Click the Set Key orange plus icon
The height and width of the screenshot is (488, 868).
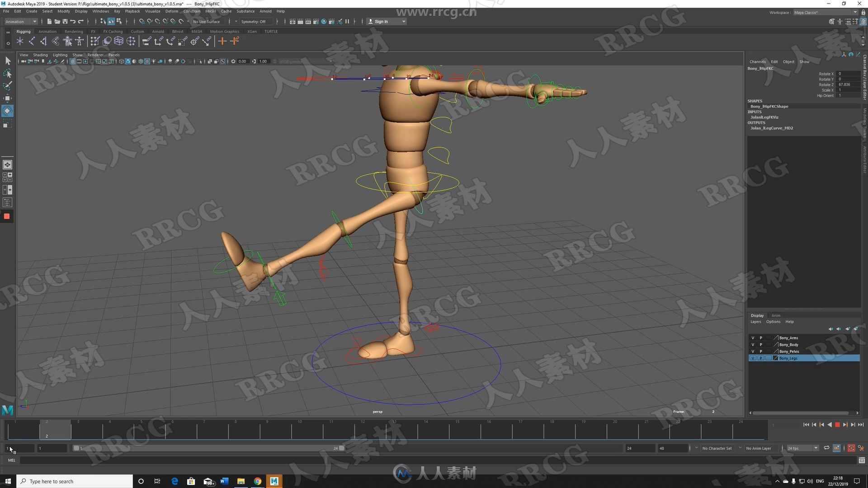(x=222, y=42)
